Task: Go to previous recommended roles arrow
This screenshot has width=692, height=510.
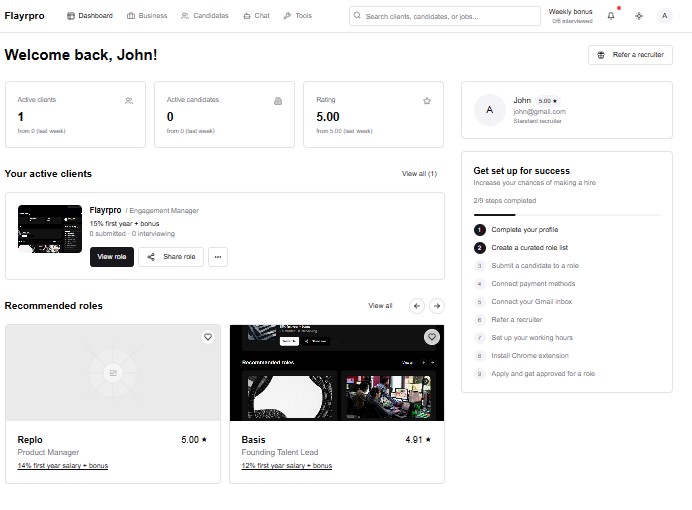Action: tap(417, 306)
